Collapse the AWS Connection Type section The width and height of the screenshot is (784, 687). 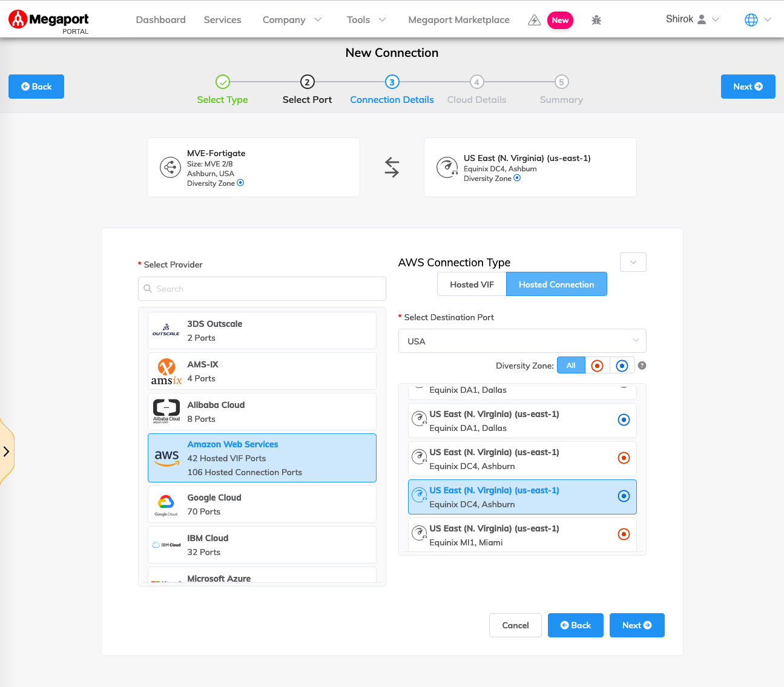[x=633, y=261]
